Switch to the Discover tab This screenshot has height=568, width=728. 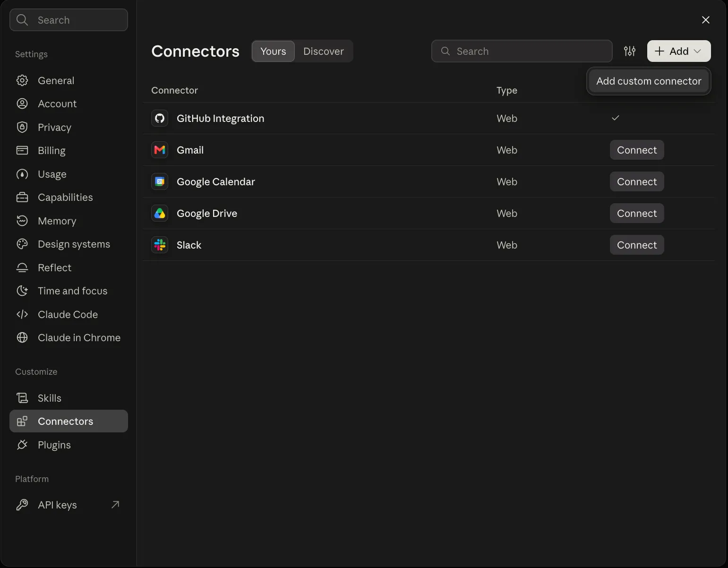click(x=324, y=51)
